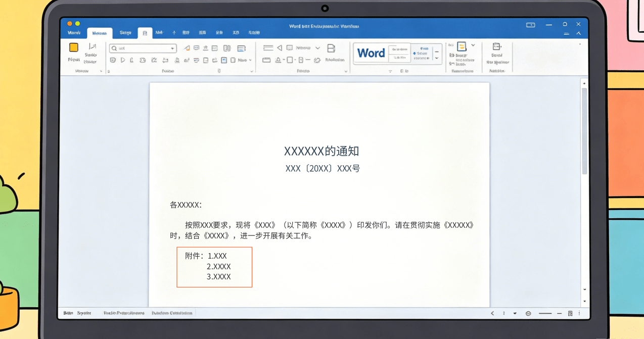Viewport: 644px width, 339px height.
Task: Click the orange square icon in ribbon
Action: click(74, 47)
